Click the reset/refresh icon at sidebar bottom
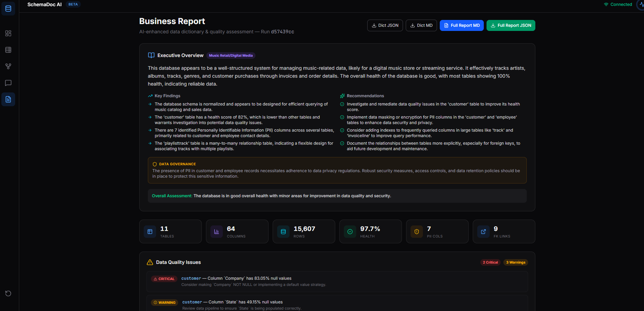The height and width of the screenshot is (311, 644). [x=8, y=293]
